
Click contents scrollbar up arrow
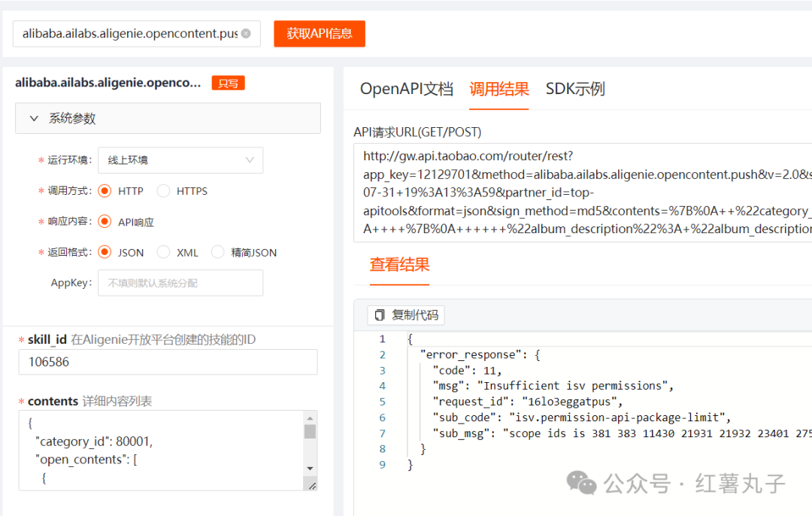(x=310, y=418)
